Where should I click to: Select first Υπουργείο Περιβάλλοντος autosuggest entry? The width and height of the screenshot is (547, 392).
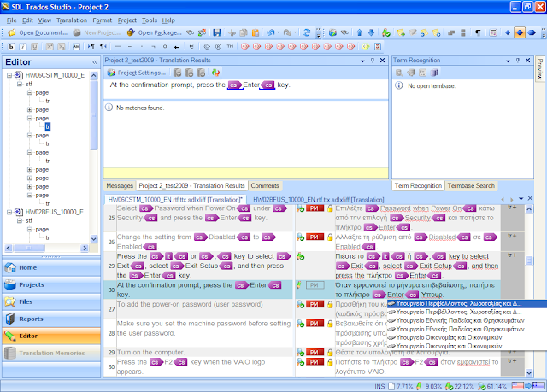467,303
